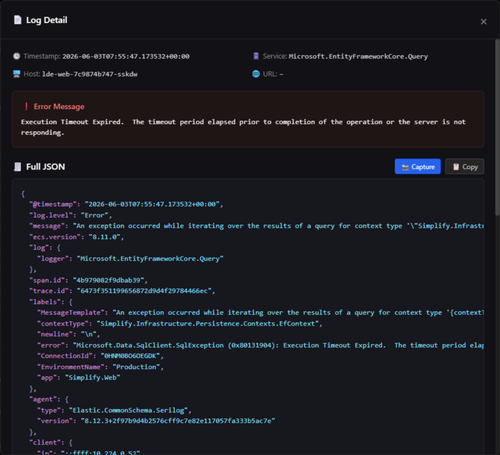Click the Capture button
The image size is (500, 455).
point(418,167)
